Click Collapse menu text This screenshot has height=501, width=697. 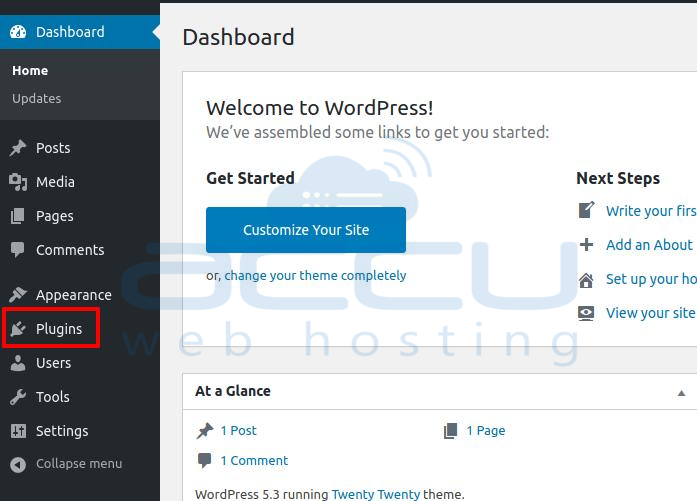click(x=79, y=464)
